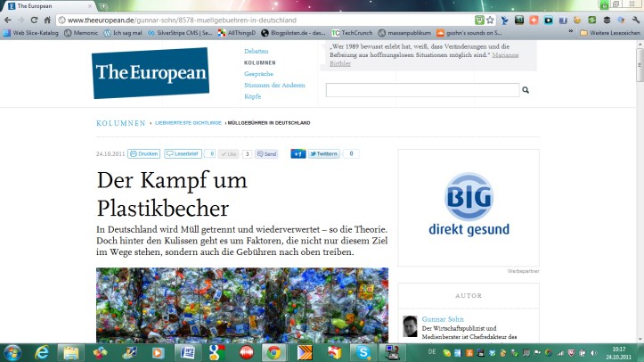Reload the page with the refresh icon
Viewport: 644px width, 362px height.
pyautogui.click(x=34, y=21)
